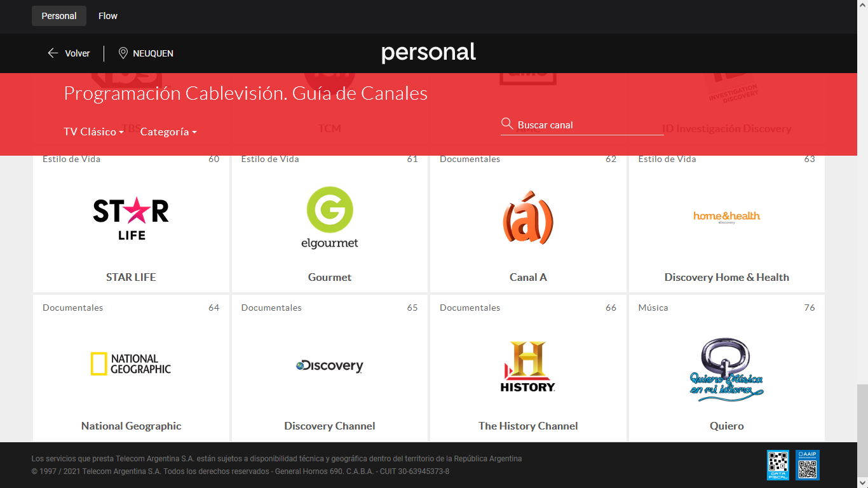Click channel number 64
868x488 pixels.
pyautogui.click(x=214, y=308)
